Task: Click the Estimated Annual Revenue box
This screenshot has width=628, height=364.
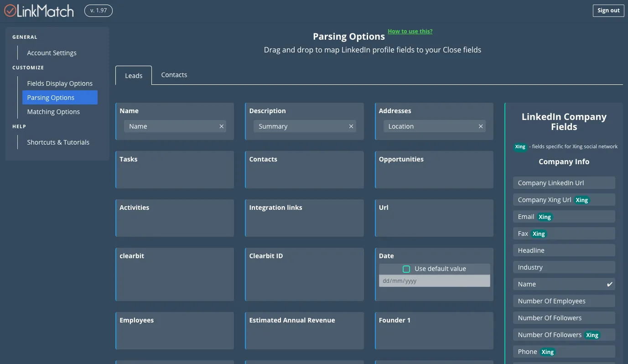Action: (x=304, y=331)
